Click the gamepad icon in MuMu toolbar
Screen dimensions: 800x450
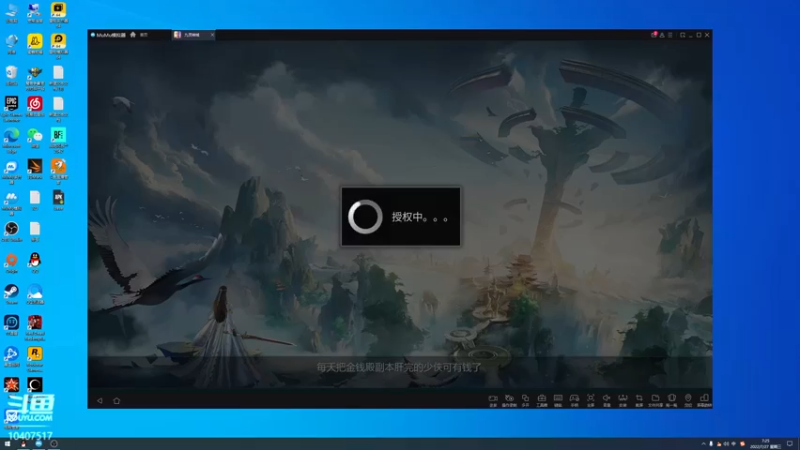(574, 398)
